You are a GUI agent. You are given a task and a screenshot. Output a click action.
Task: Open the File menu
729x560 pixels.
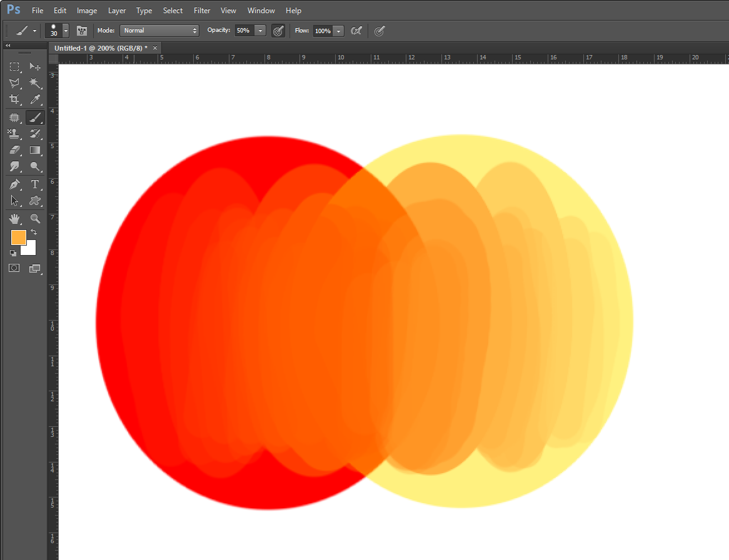[38, 10]
